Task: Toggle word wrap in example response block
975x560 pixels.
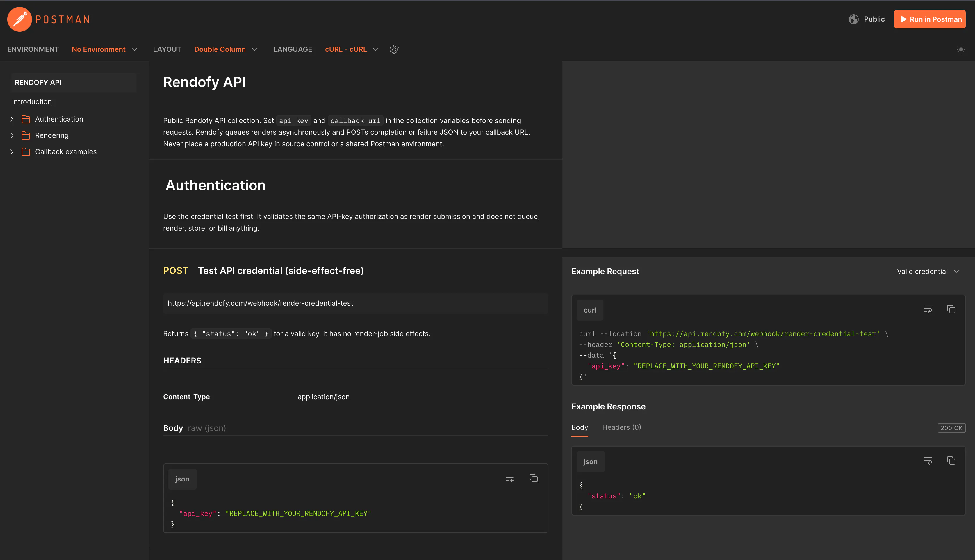Action: [x=928, y=461]
